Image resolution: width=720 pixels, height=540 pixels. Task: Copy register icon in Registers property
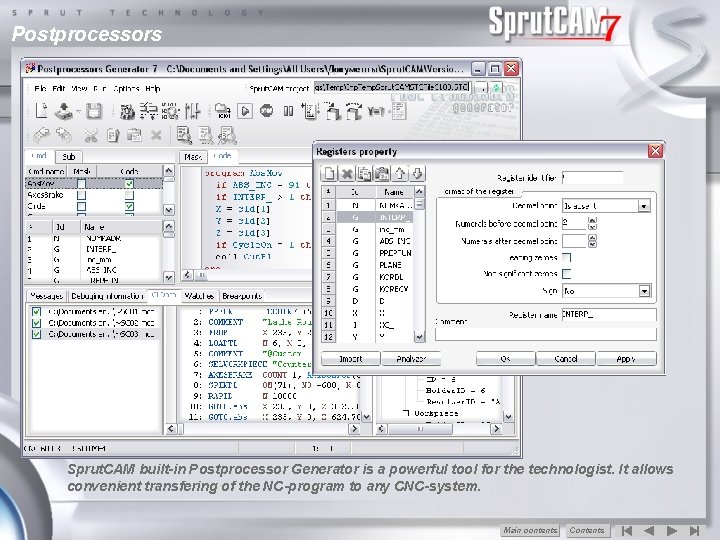(365, 174)
